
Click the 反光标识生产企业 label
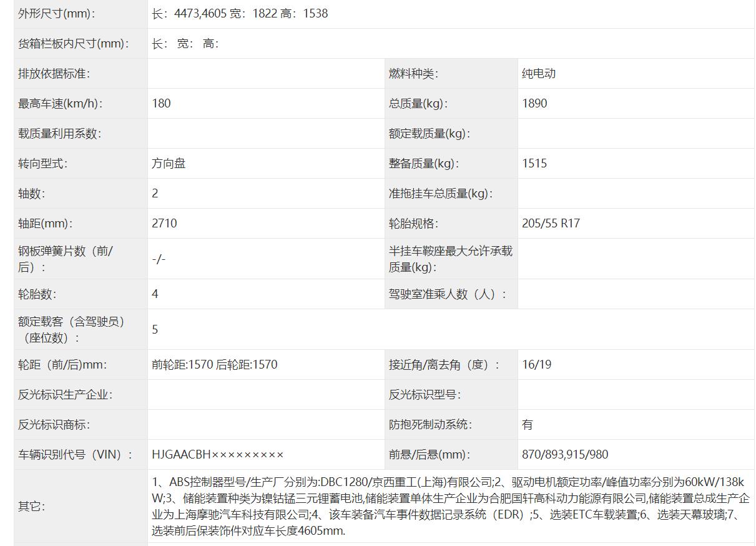[x=66, y=395]
